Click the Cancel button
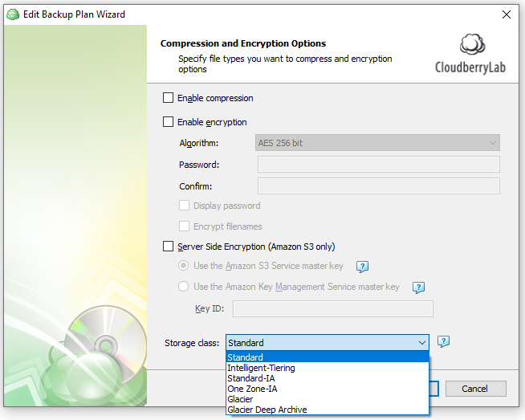The height and width of the screenshot is (420, 525). click(475, 389)
